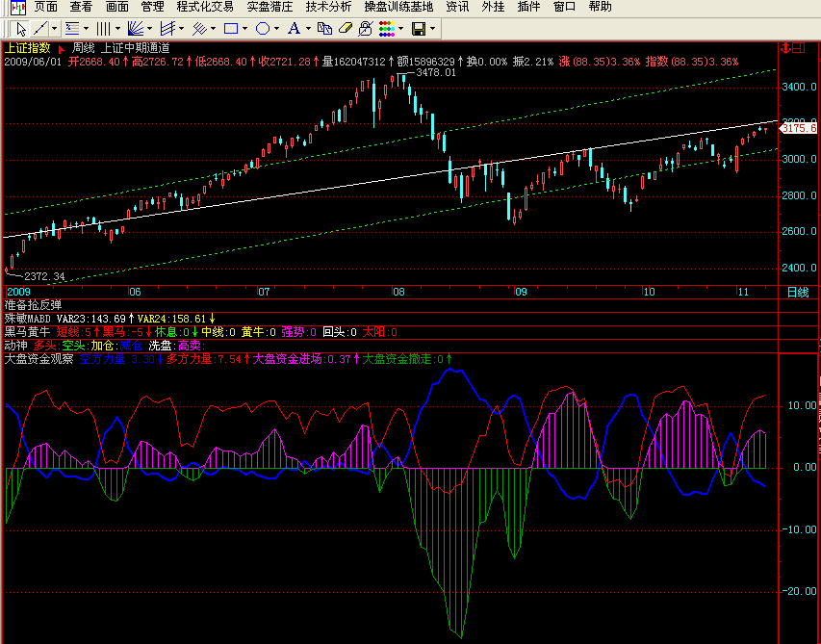821x644 pixels.
Task: Select the 大盘资金观察 indicator label
Action: pyautogui.click(x=38, y=359)
